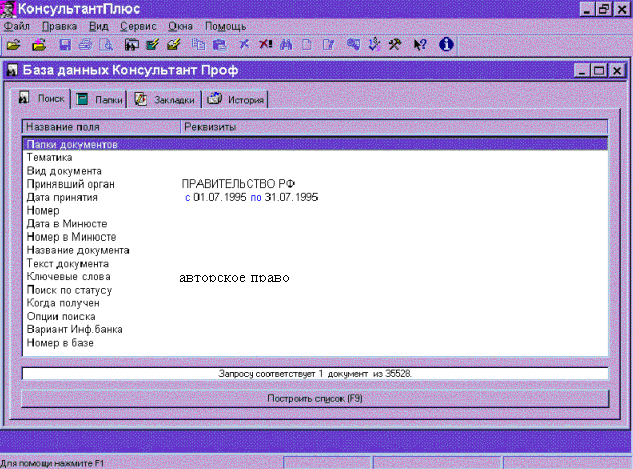Click the search card toolbar icon
This screenshot has width=633, height=469.
[132, 44]
